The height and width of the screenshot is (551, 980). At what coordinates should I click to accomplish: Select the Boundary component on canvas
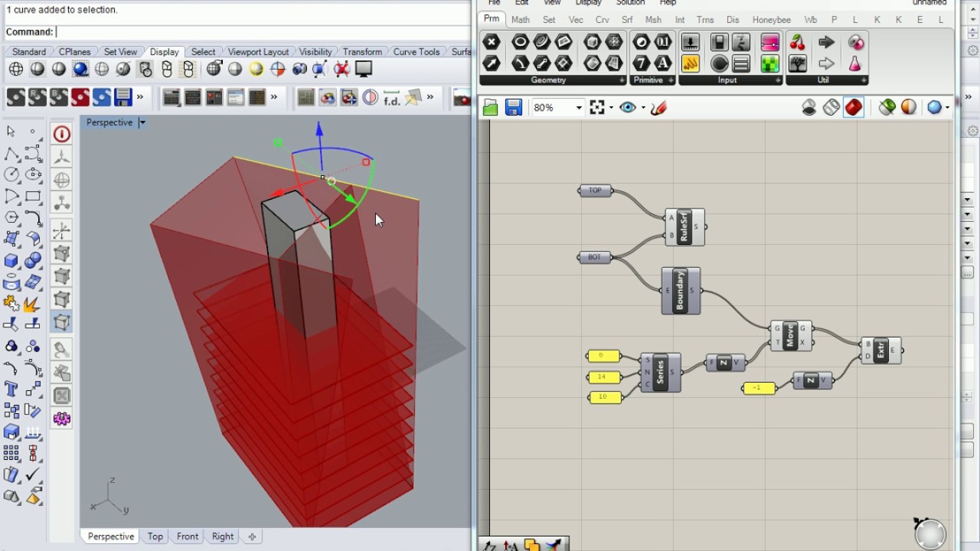[681, 291]
